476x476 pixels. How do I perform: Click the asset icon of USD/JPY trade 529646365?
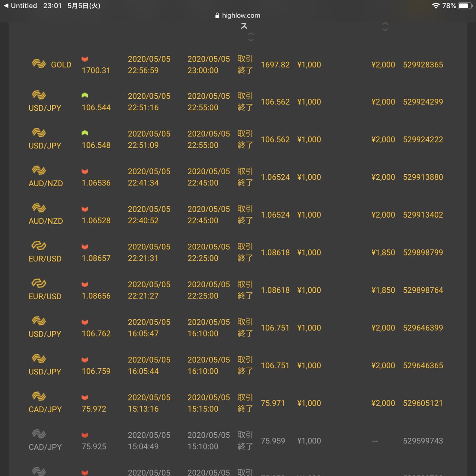(39, 358)
